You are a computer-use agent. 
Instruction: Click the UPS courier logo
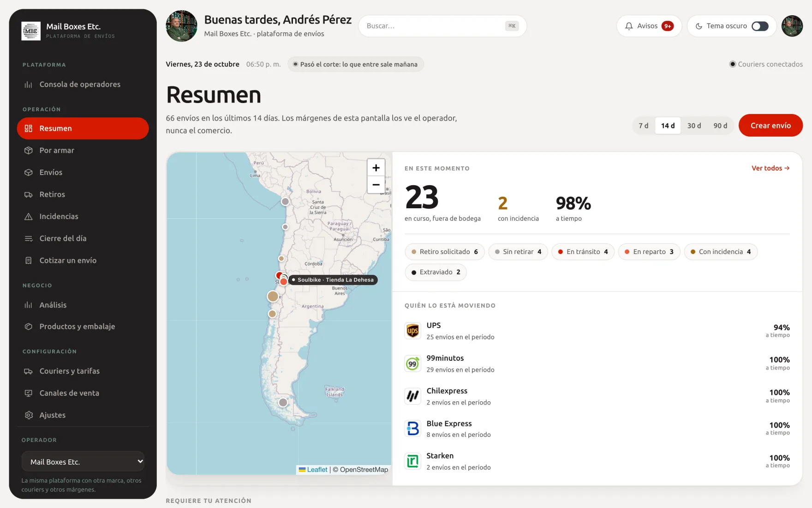(x=412, y=331)
